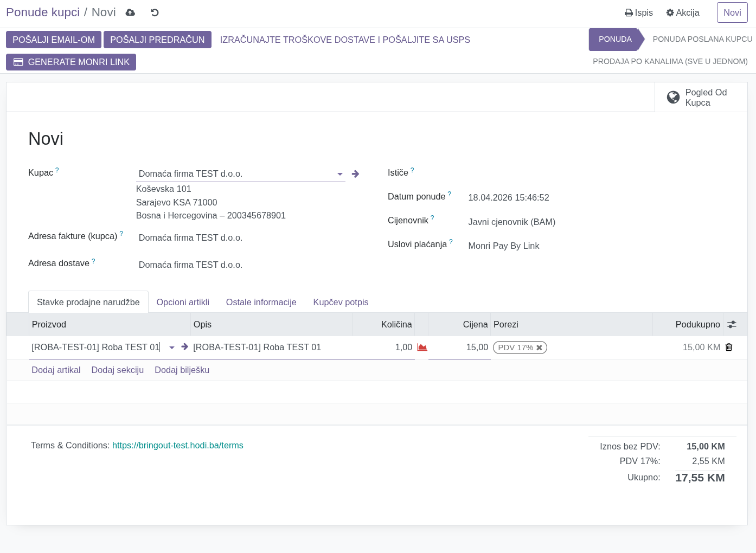Click the red forecast chart icon
The width and height of the screenshot is (756, 553).
(422, 348)
